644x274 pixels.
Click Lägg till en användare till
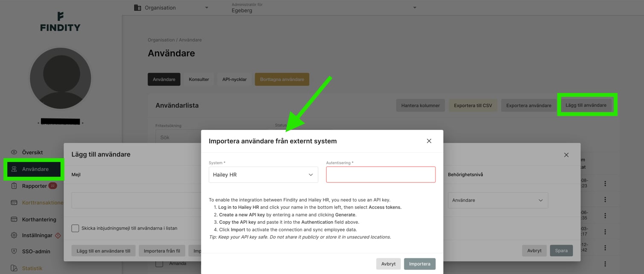coord(104,251)
